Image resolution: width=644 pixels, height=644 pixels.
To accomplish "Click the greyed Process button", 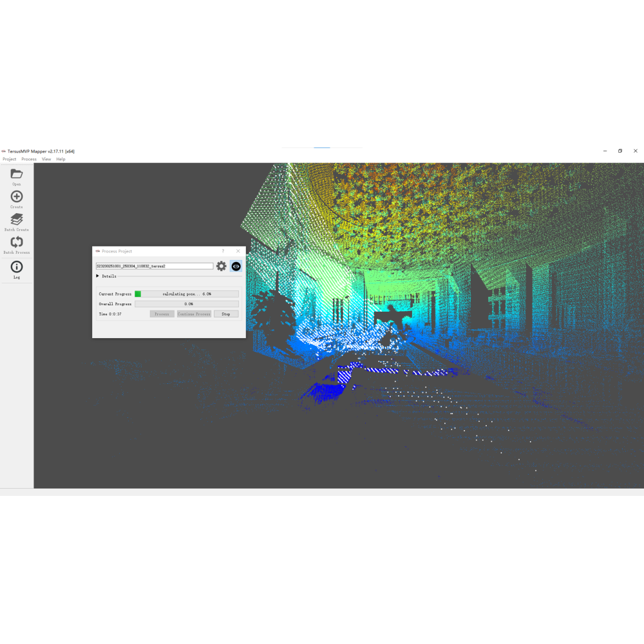I will (162, 314).
